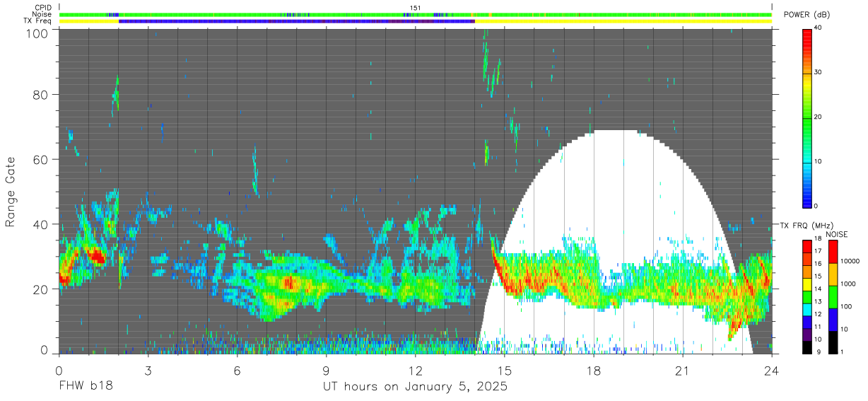The width and height of the screenshot is (868, 401).
Task: Click the CPID label above the plot
Action: tap(43, 8)
